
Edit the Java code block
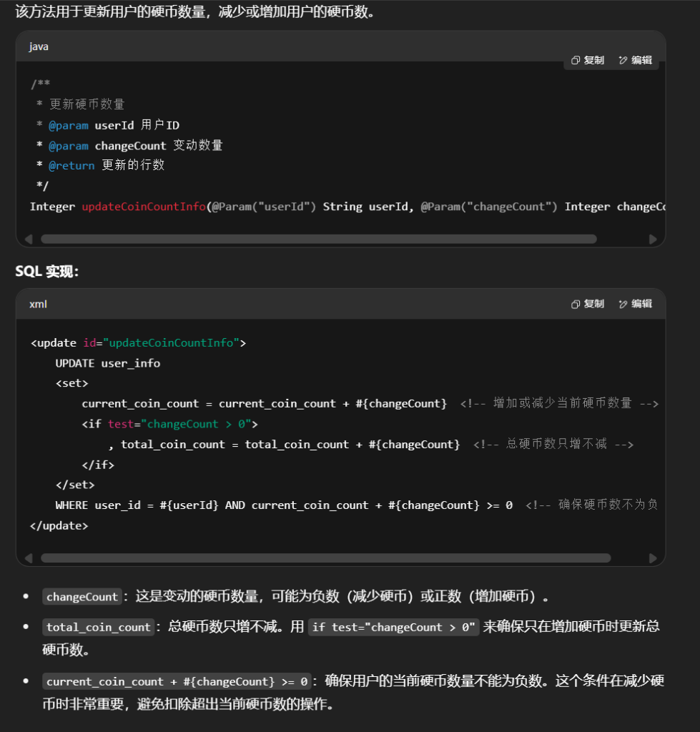(x=635, y=61)
